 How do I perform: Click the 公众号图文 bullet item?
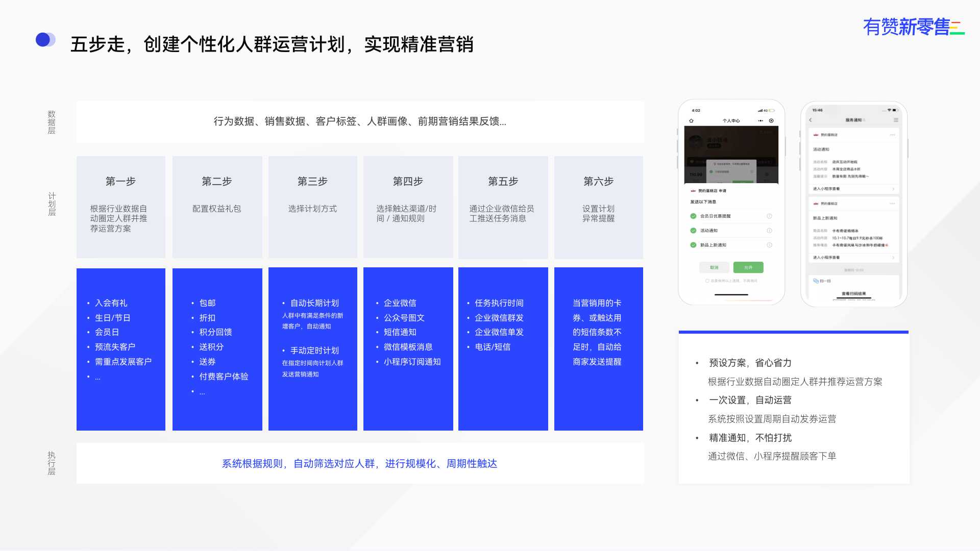pos(404,318)
